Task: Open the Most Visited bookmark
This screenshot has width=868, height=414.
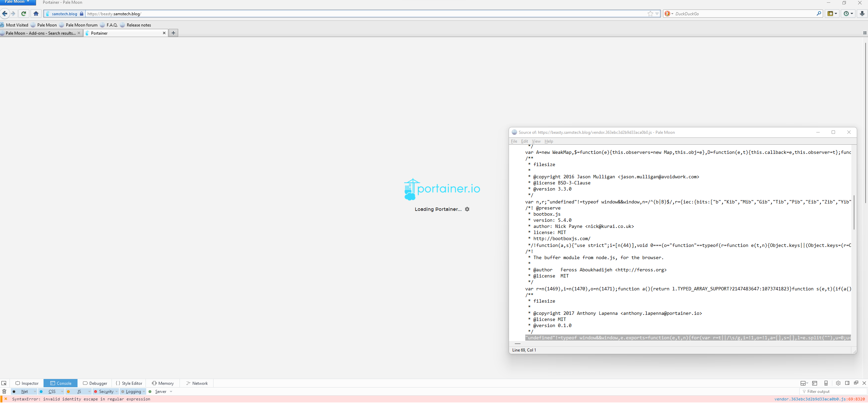Action: tap(14, 25)
